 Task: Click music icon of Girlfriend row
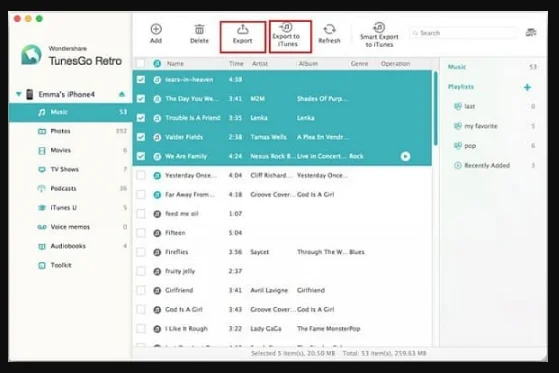(157, 290)
